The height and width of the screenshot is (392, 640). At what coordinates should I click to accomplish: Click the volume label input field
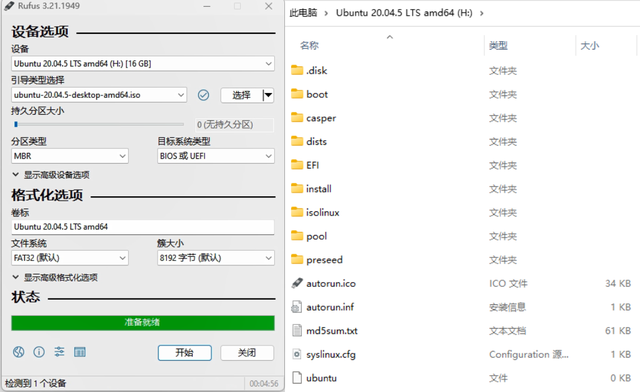(x=143, y=227)
